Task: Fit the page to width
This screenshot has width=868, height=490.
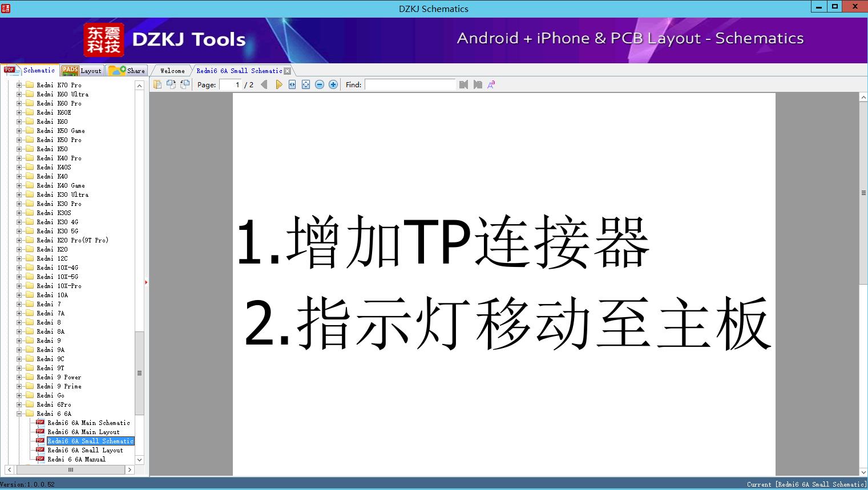Action: (x=292, y=84)
